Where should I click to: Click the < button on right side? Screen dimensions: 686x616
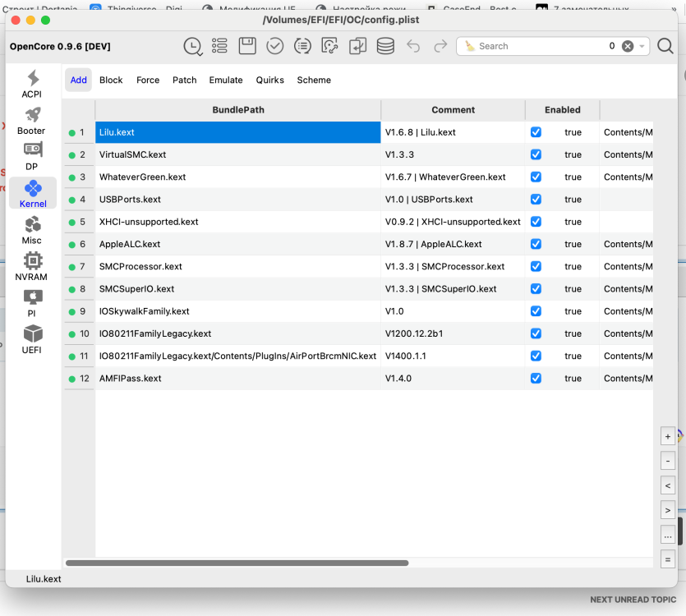tap(668, 485)
